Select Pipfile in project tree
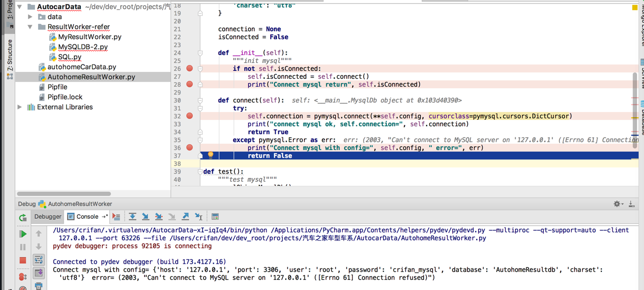The image size is (644, 290). tap(57, 87)
